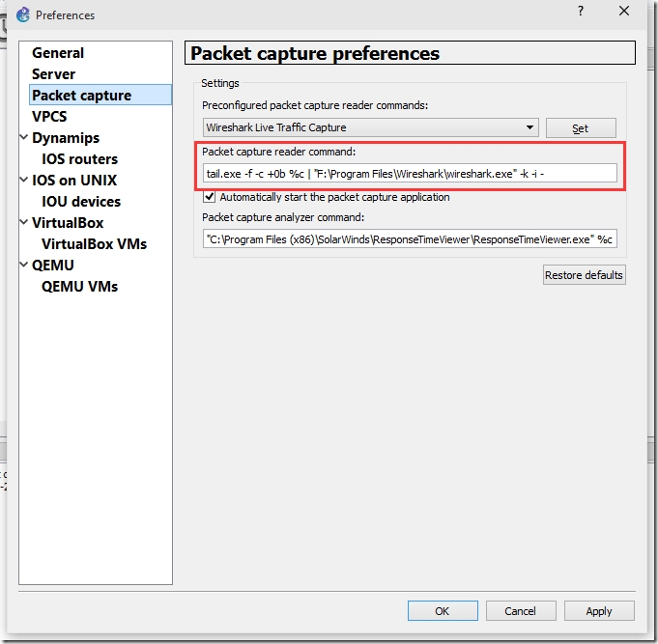
Task: Click the Apply button
Action: (598, 611)
